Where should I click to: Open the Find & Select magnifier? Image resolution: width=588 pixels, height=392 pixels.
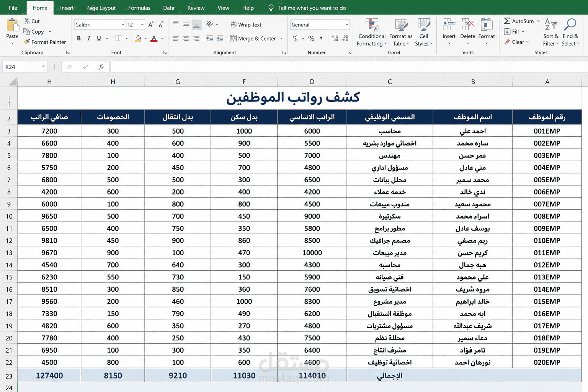click(x=570, y=24)
